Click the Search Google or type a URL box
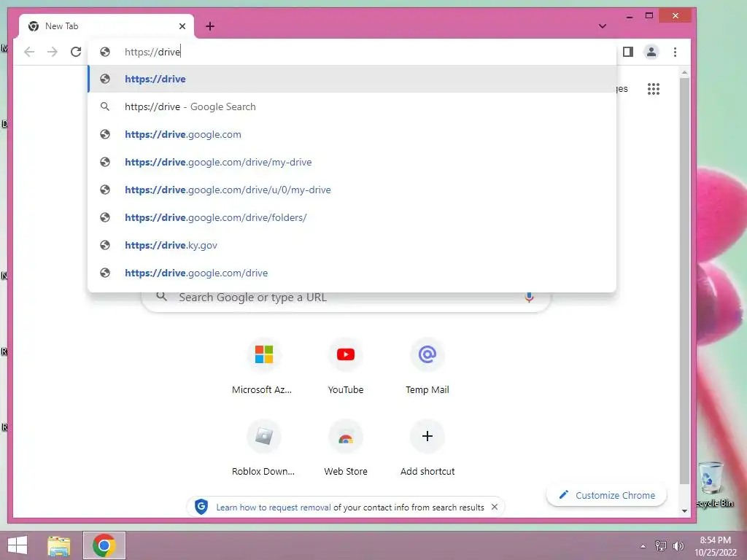 click(347, 298)
